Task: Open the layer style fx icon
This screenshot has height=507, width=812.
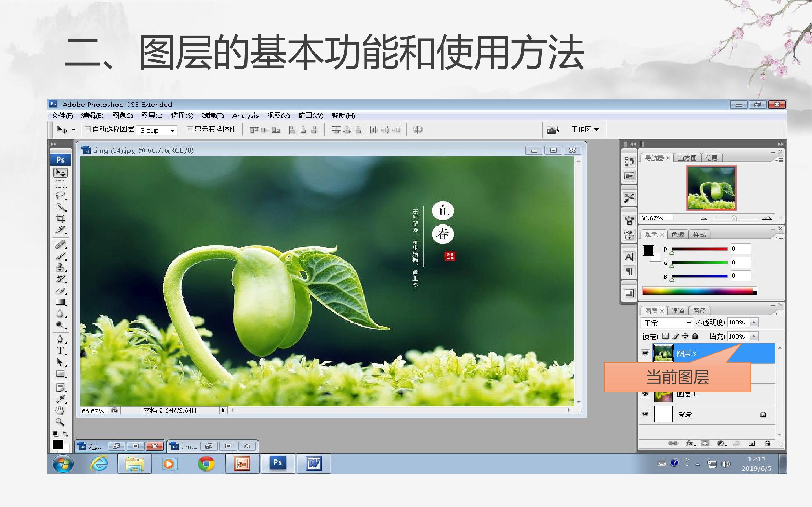Action: (690, 443)
